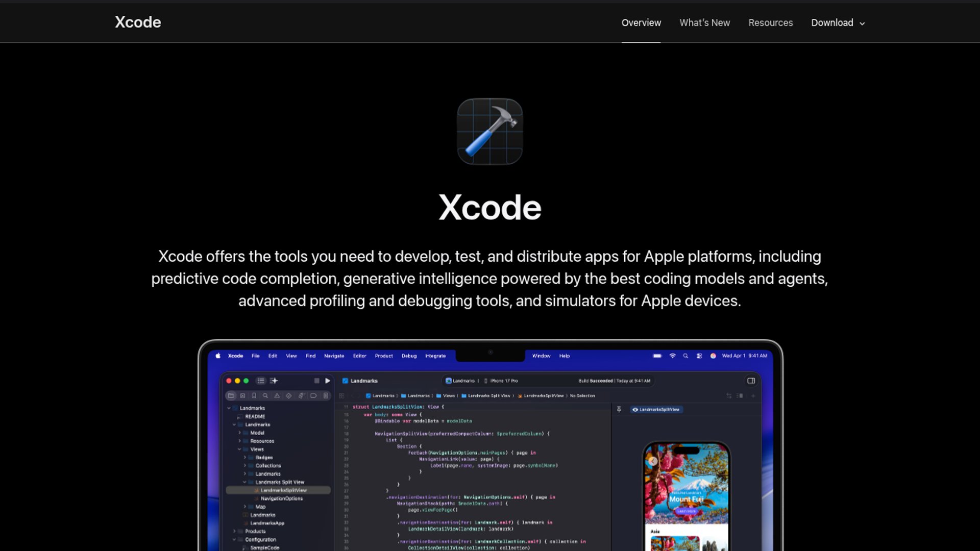The image size is (980, 551).
Task: Select the Project navigator folder icon
Action: tap(231, 395)
